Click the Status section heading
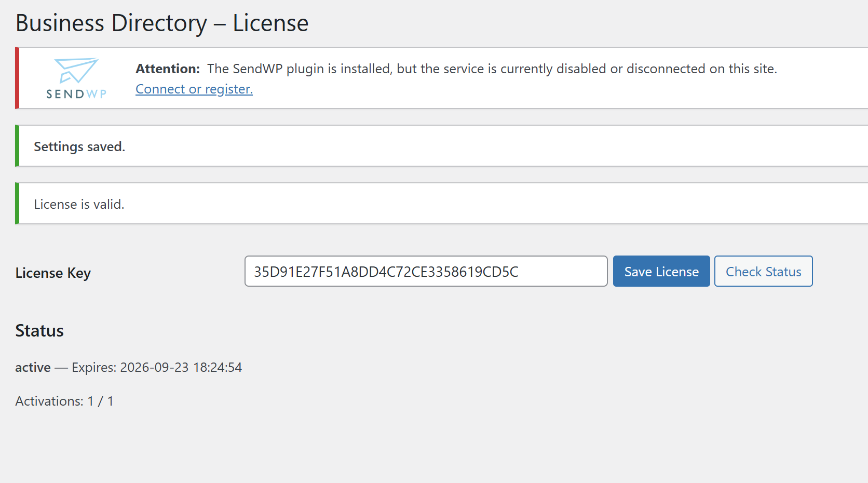 coord(39,331)
